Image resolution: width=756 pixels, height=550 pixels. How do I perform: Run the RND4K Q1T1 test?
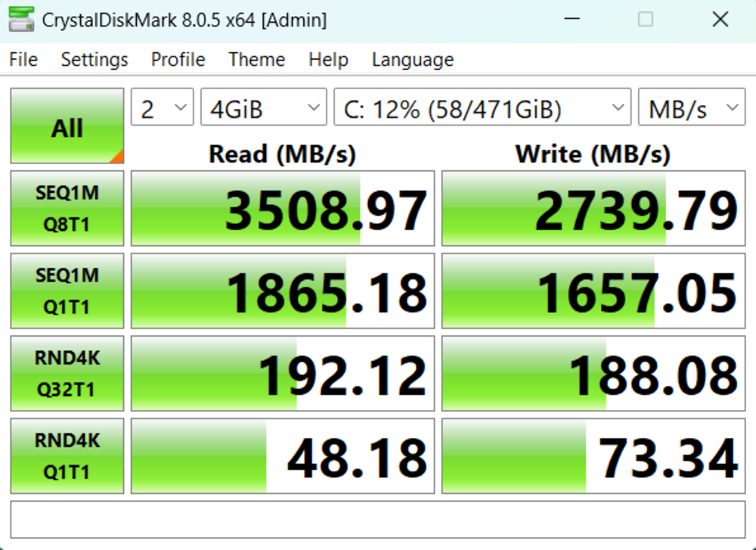pyautogui.click(x=67, y=456)
